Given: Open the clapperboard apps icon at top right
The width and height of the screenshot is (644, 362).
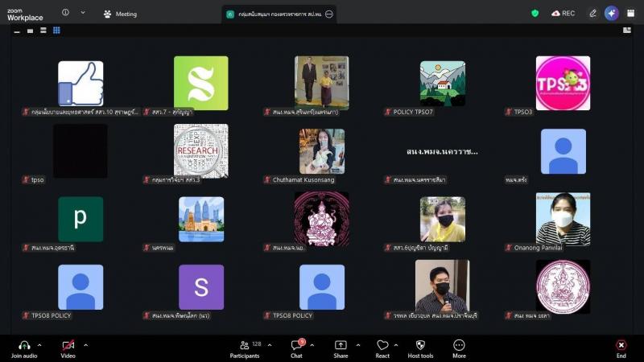Looking at the screenshot, I should pyautogui.click(x=631, y=13).
